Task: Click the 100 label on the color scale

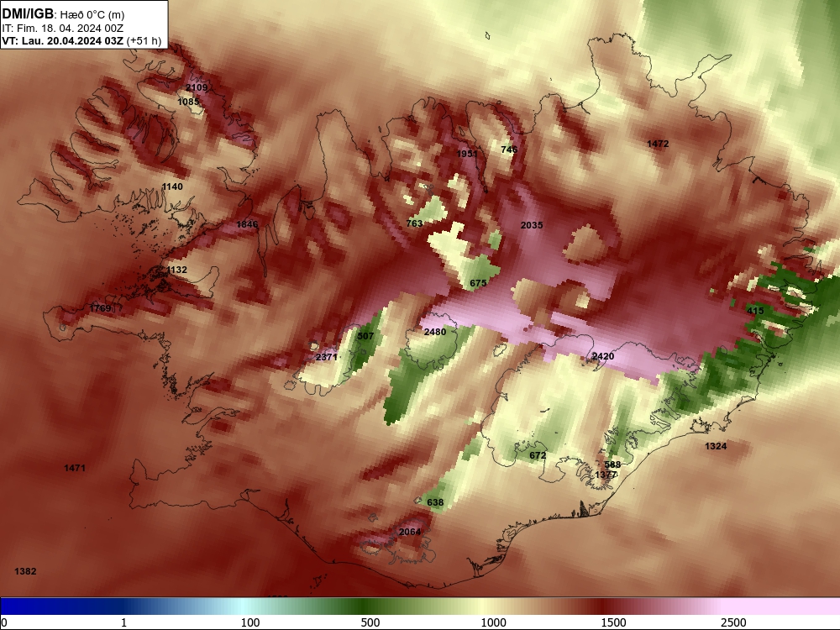Action: pyautogui.click(x=250, y=622)
